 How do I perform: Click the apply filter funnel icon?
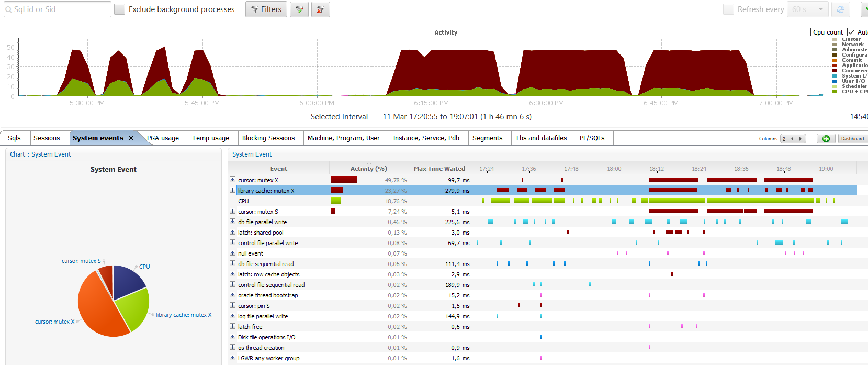[299, 9]
